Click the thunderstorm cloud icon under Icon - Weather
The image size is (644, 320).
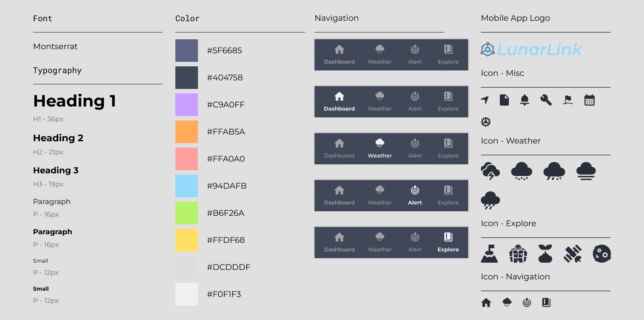pos(490,172)
